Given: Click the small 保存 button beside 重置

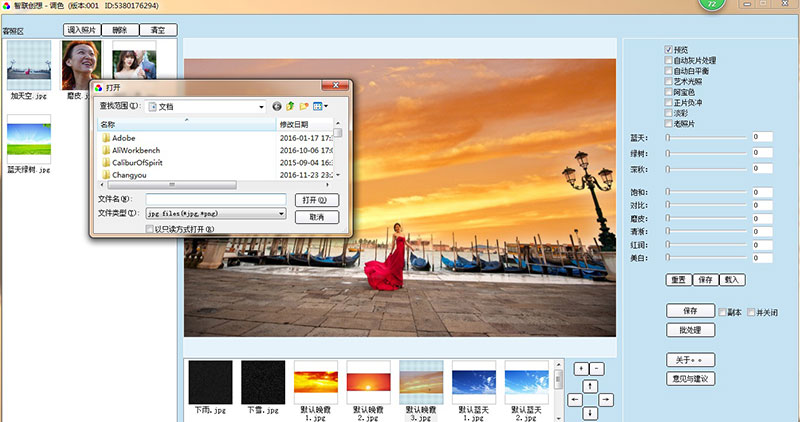Looking at the screenshot, I should click(706, 280).
